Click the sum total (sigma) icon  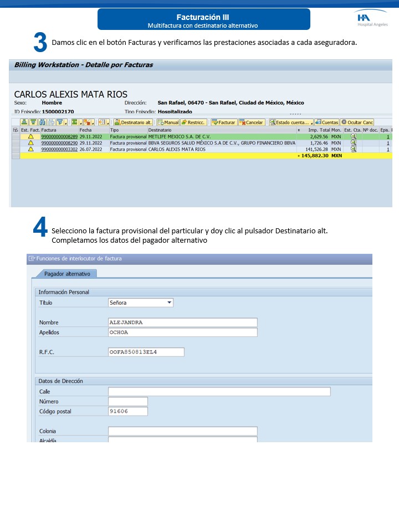74,122
